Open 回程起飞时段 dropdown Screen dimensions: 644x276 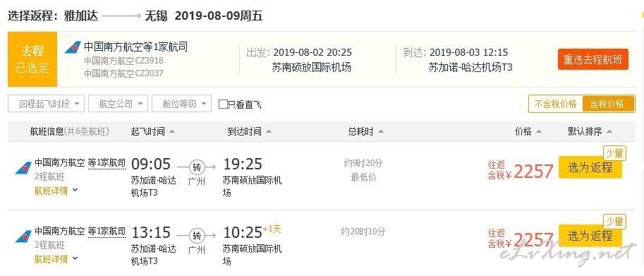pos(46,104)
